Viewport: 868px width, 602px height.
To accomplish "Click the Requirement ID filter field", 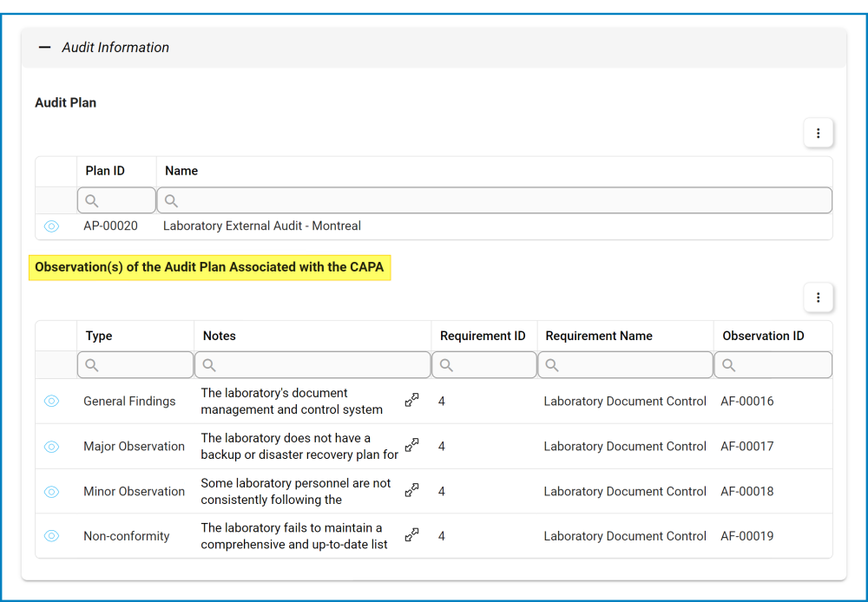I will (483, 364).
